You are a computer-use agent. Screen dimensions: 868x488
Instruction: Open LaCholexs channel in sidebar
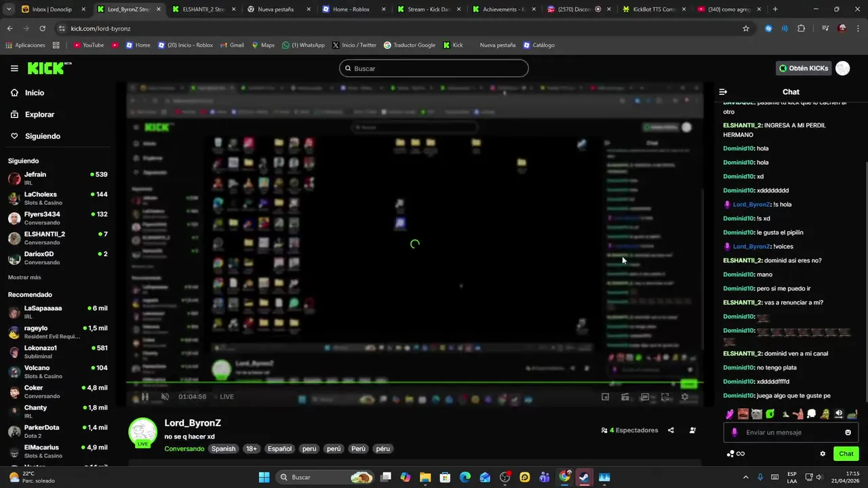tap(58, 199)
